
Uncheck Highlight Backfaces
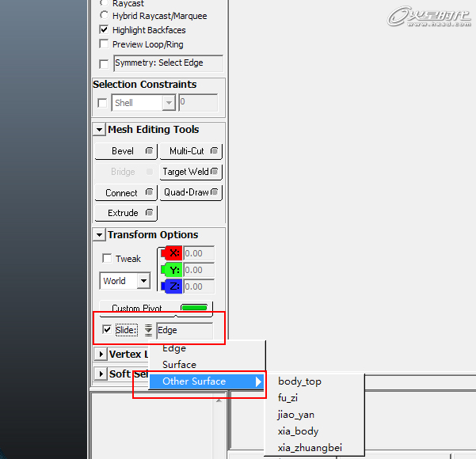coord(104,30)
